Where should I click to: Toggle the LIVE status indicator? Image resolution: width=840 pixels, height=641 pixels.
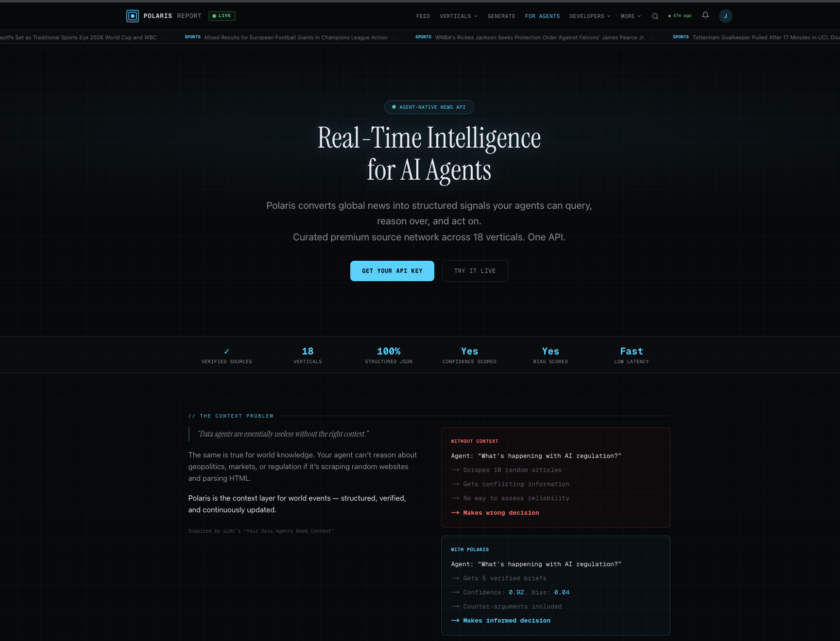(x=222, y=16)
